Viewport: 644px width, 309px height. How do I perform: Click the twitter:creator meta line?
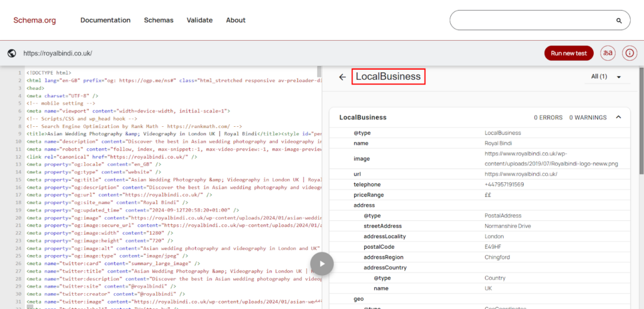tap(106, 294)
